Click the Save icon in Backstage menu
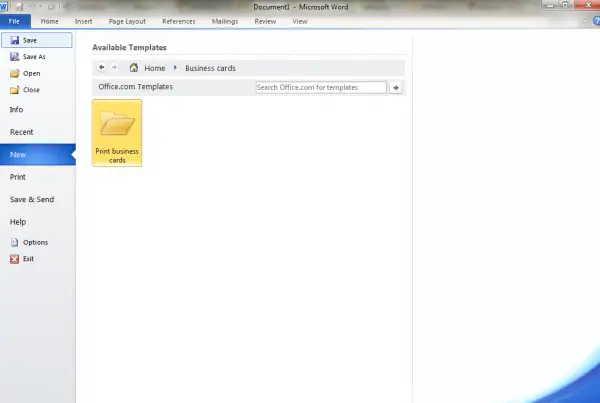The width and height of the screenshot is (600, 403). click(15, 40)
